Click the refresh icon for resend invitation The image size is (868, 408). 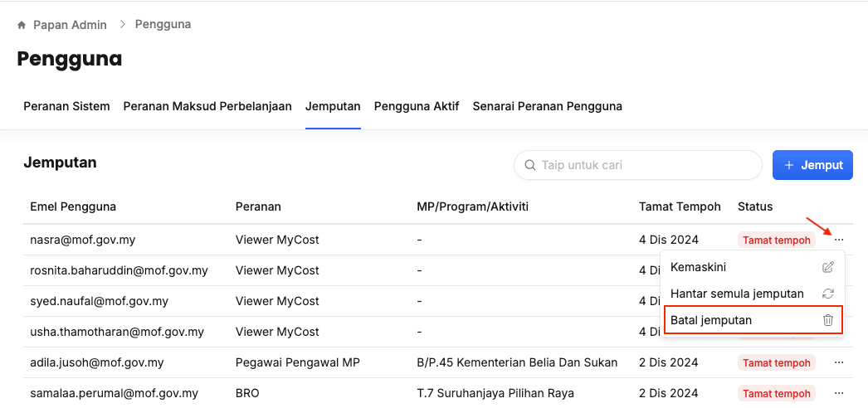(x=827, y=294)
